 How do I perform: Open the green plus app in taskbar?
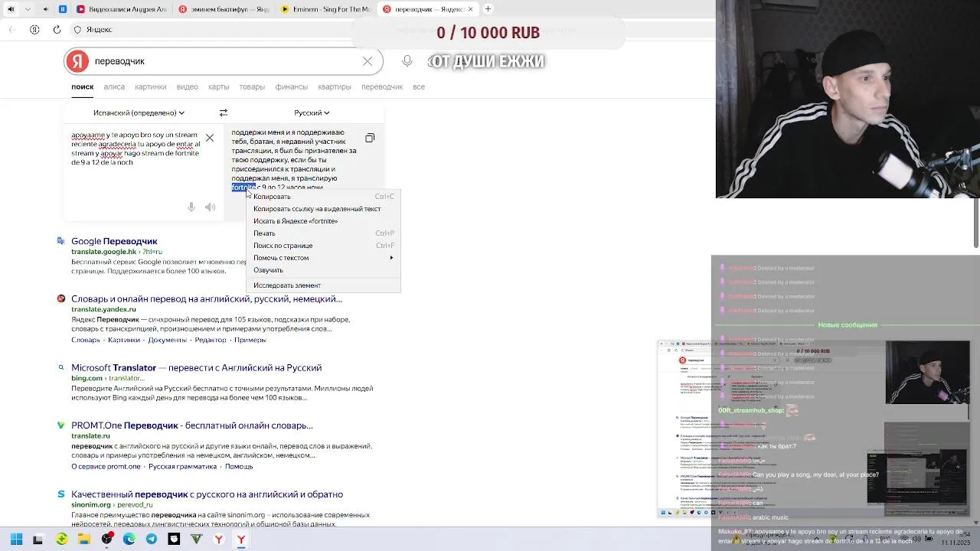click(x=62, y=540)
